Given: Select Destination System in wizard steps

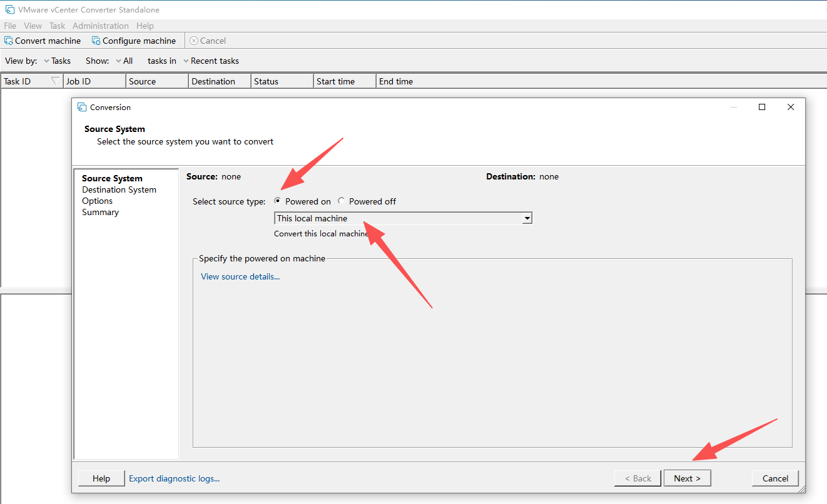Looking at the screenshot, I should tap(119, 189).
